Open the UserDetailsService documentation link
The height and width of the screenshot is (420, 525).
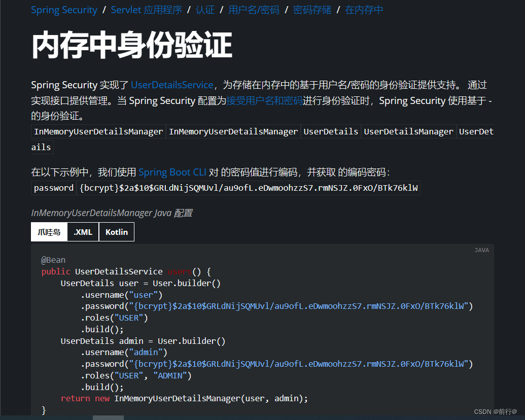coord(171,85)
